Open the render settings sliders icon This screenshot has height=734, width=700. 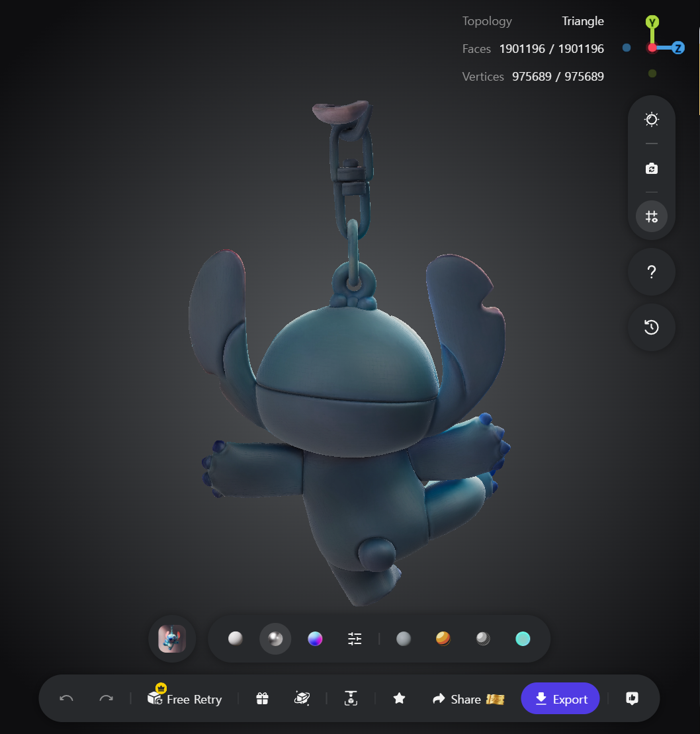coord(355,639)
